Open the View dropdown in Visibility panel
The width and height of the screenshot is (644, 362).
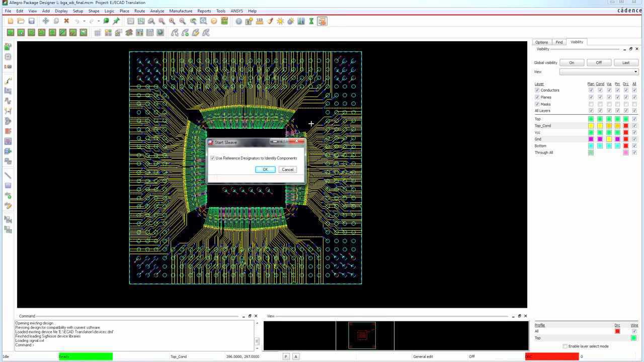(x=634, y=71)
